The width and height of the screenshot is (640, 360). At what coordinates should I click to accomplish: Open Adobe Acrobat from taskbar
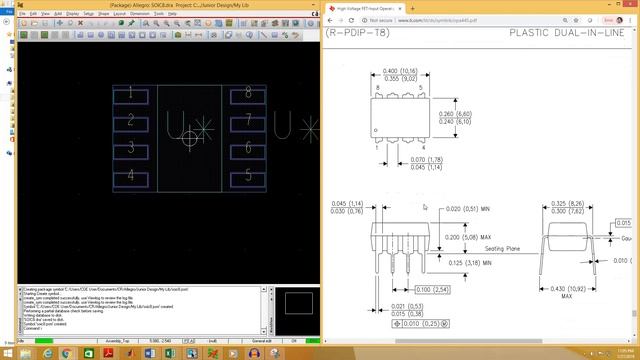(x=108, y=353)
